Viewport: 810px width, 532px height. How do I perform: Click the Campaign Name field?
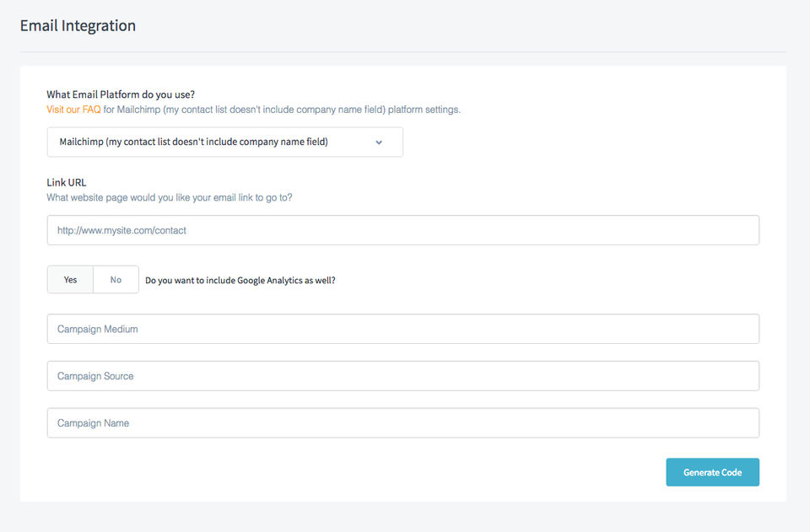[x=402, y=423]
